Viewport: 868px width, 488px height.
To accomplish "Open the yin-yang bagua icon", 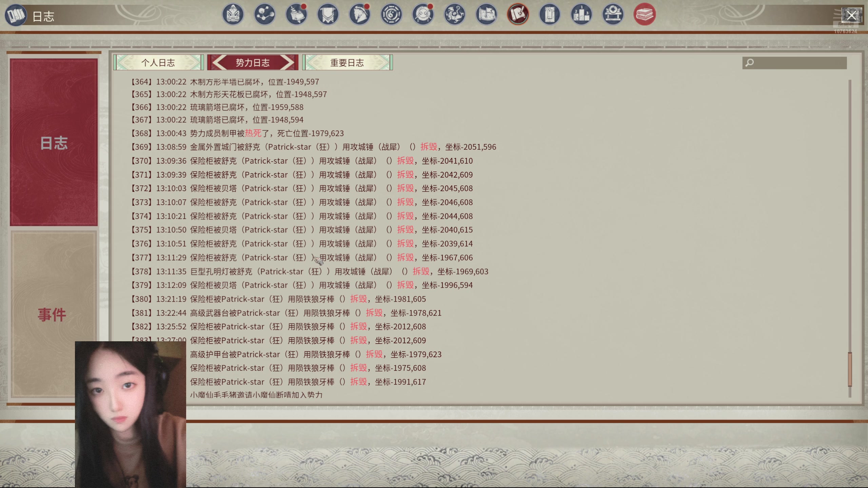I will coord(391,15).
